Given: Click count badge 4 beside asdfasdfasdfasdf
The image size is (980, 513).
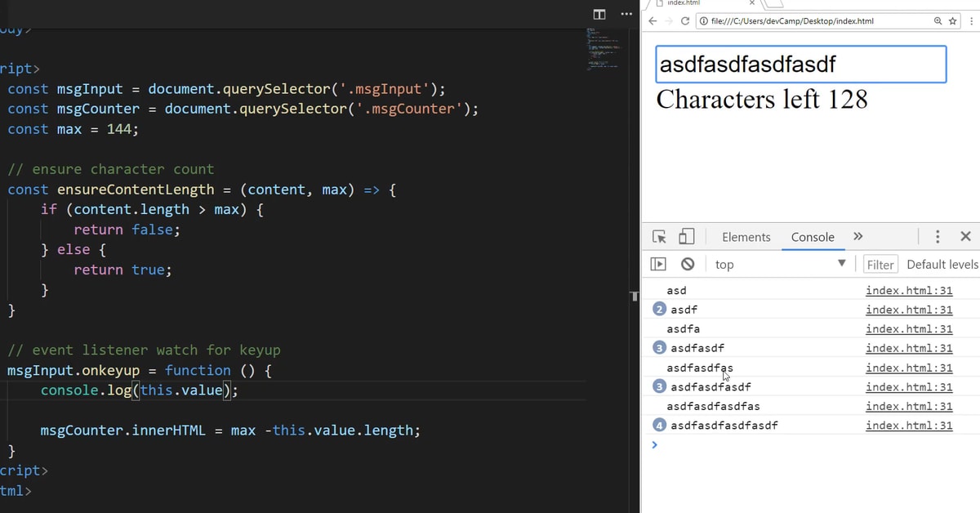Looking at the screenshot, I should [x=660, y=425].
